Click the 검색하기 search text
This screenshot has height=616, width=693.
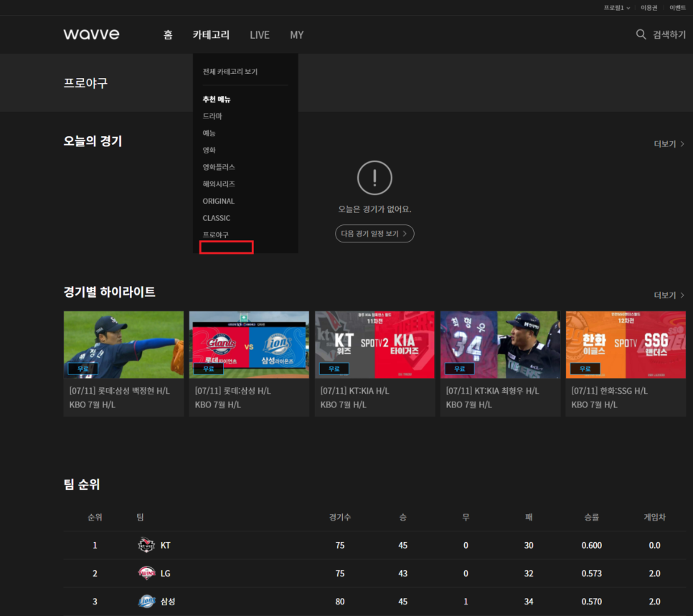[x=669, y=34]
